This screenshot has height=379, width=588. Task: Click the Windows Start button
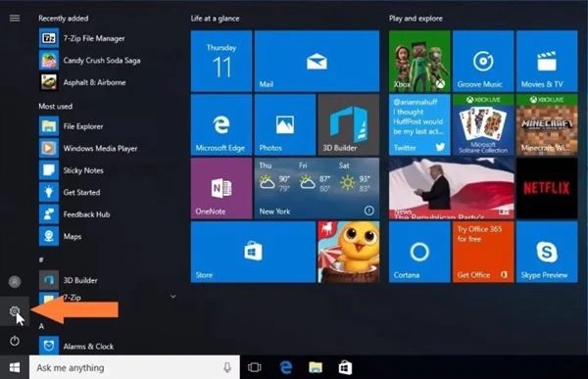point(15,367)
